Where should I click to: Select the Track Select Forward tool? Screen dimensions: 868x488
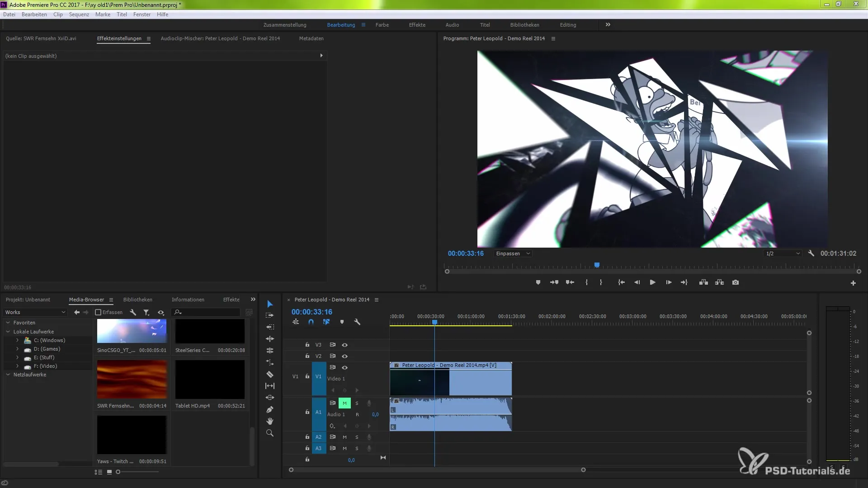click(270, 315)
